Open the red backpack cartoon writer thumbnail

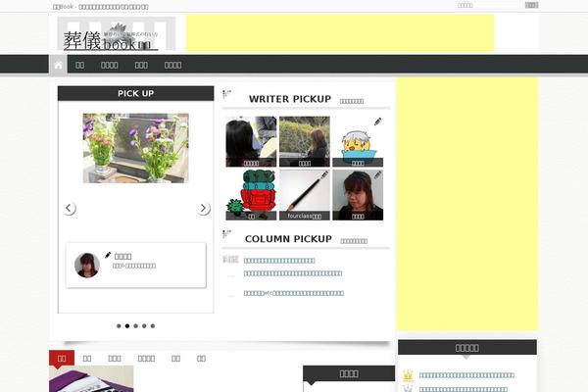click(251, 195)
